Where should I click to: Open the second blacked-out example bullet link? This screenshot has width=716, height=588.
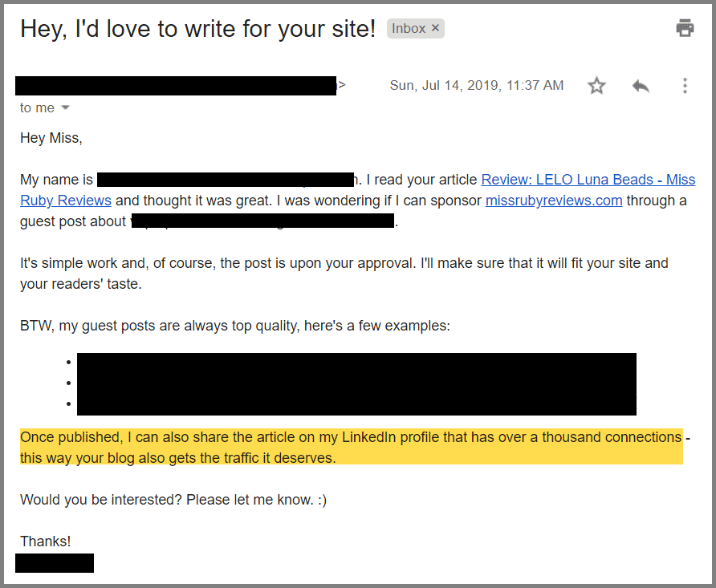[356, 383]
